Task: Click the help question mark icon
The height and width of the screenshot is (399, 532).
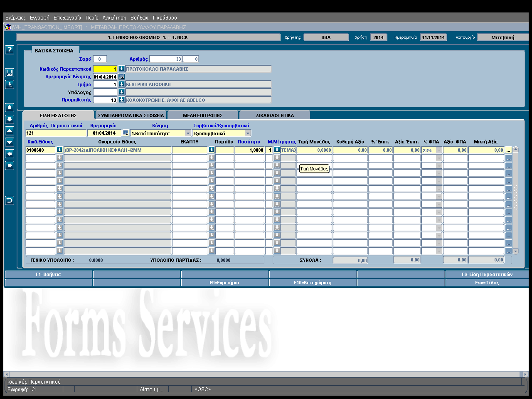Action: pos(9,49)
